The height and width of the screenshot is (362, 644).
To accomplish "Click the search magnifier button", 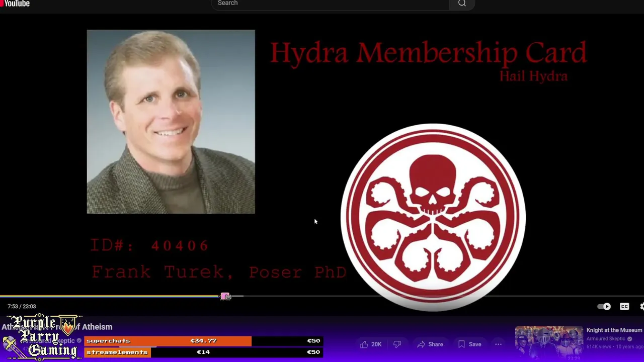I will click(x=462, y=4).
